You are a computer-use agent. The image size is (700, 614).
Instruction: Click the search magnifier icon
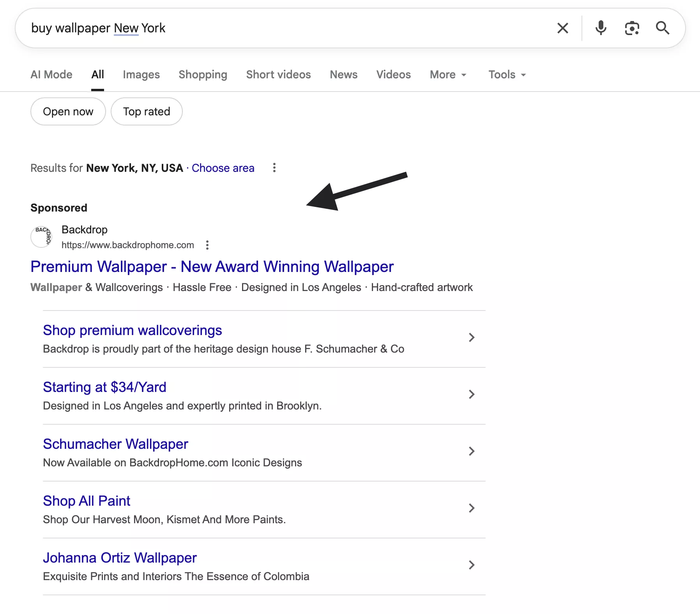pyautogui.click(x=663, y=28)
